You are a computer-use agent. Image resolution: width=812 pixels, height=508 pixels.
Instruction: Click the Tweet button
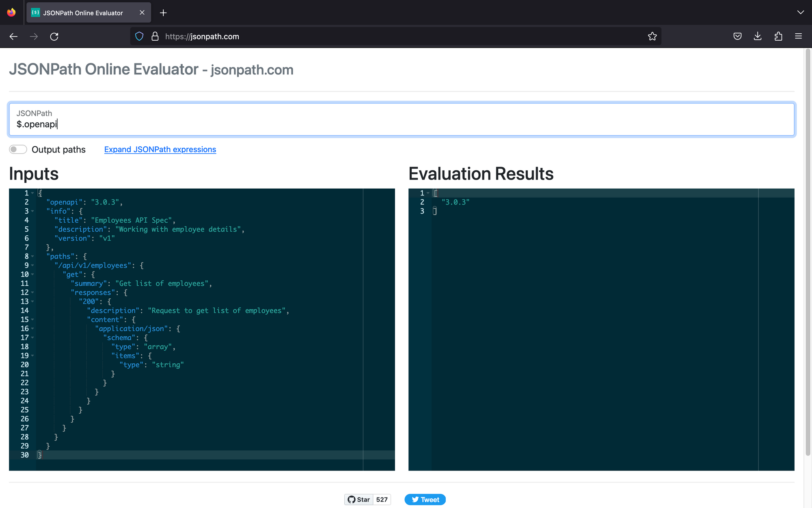pos(425,499)
